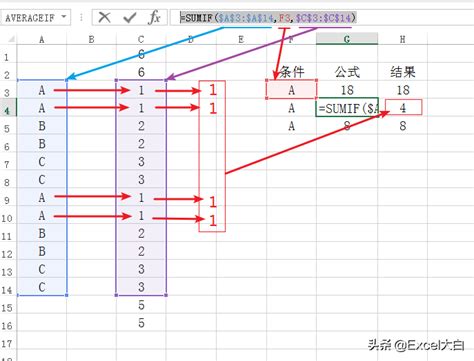
Task: Click cell A5 containing B
Action: pos(42,126)
